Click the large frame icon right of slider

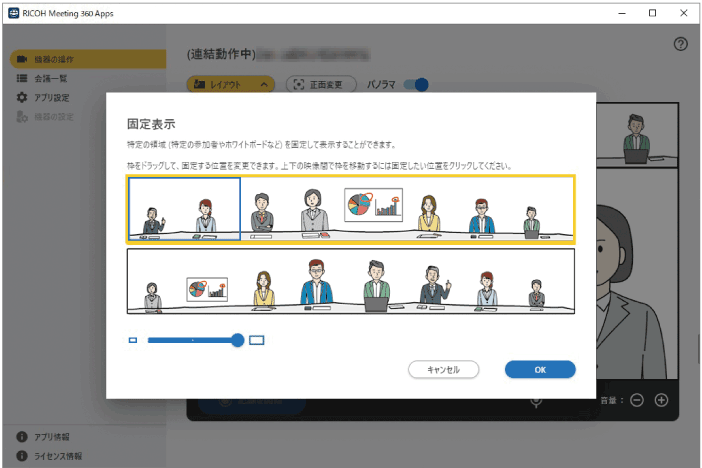[x=257, y=340]
